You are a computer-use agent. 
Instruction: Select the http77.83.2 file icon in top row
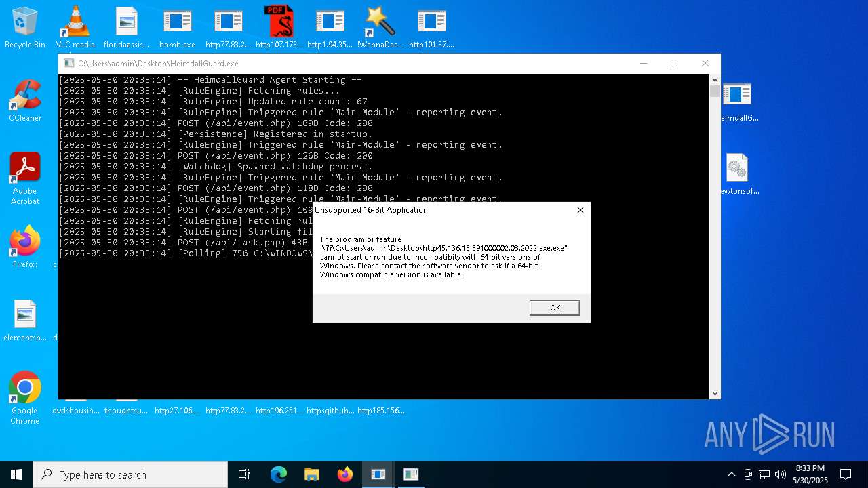click(x=228, y=28)
